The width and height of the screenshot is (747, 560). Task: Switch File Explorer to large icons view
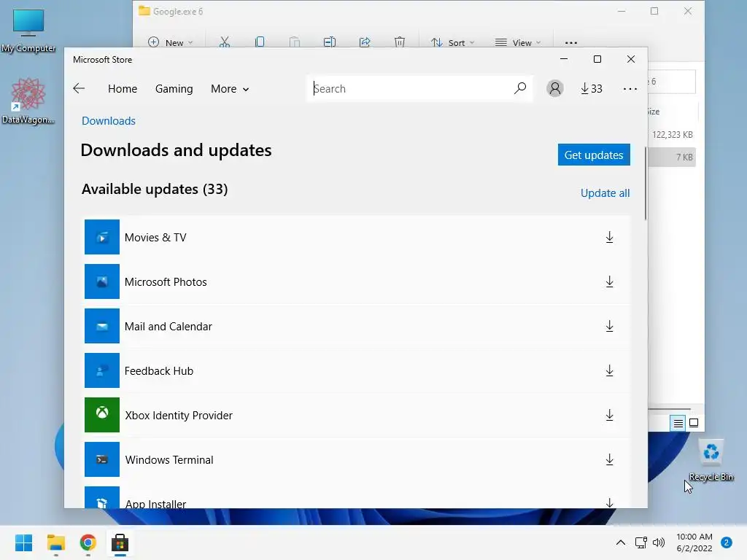[694, 423]
